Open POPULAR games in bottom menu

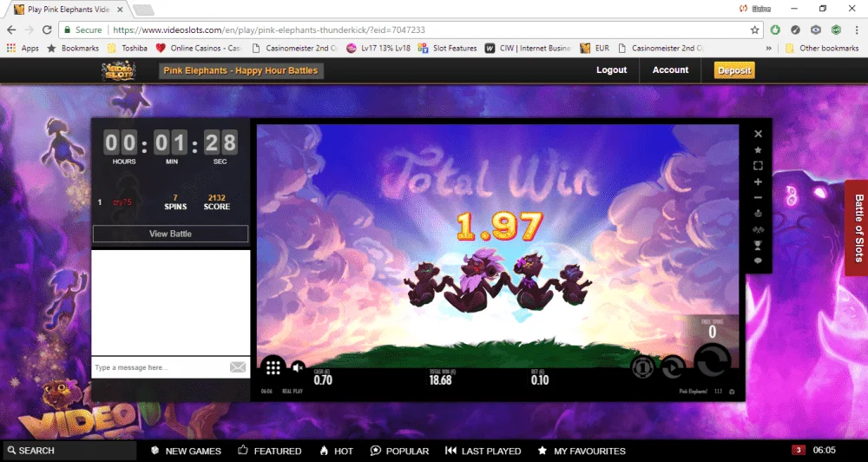coord(399,451)
